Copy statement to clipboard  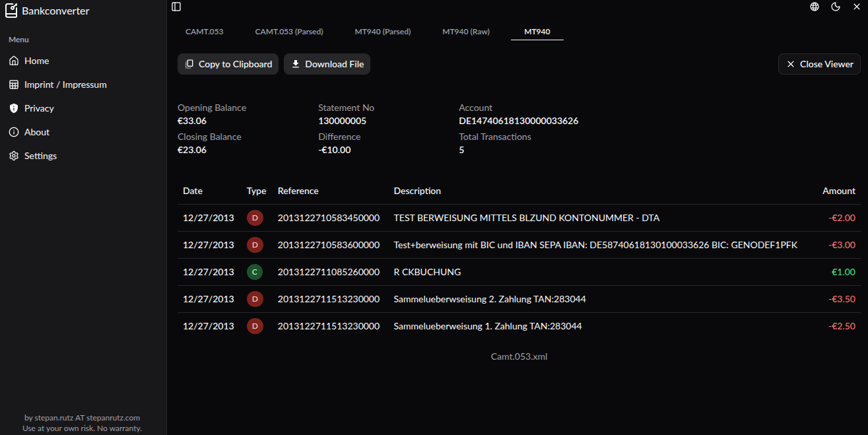coord(228,64)
